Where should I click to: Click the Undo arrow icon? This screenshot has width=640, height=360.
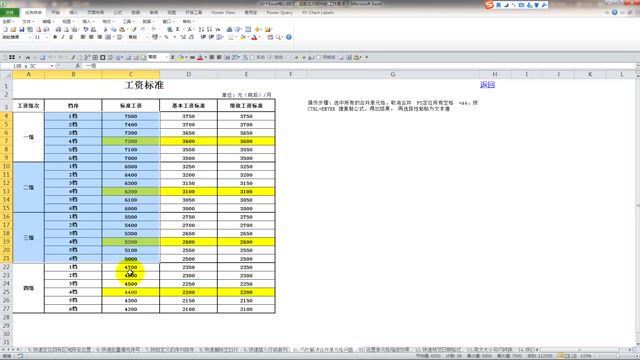pyautogui.click(x=143, y=29)
